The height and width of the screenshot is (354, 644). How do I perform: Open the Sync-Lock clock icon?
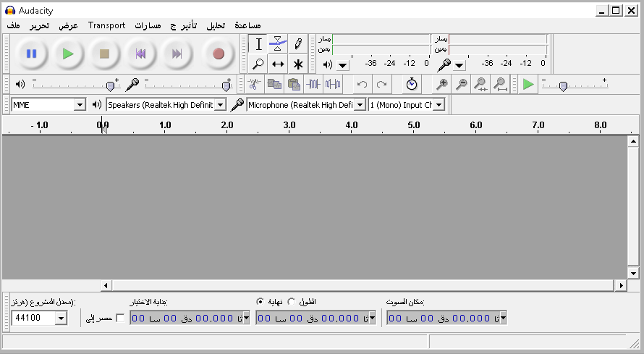[412, 85]
